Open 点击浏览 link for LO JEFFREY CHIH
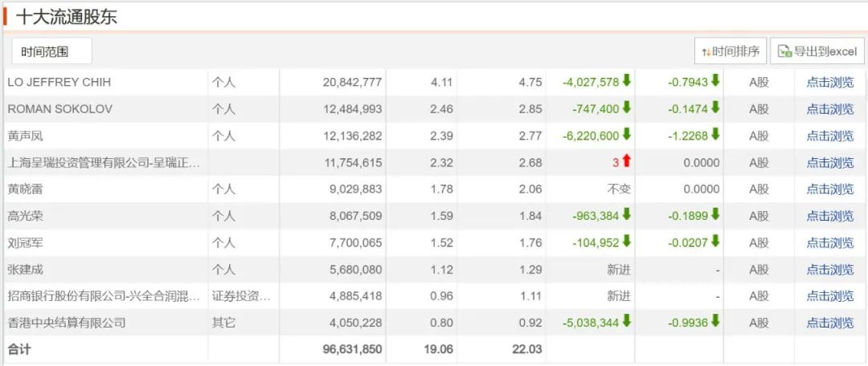 (x=830, y=82)
